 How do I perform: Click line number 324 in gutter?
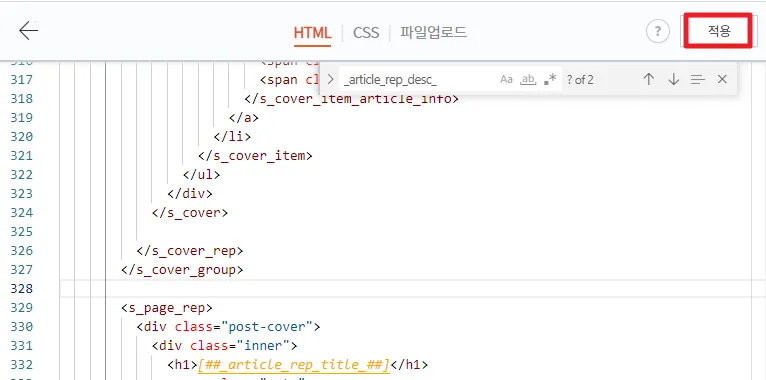point(21,212)
